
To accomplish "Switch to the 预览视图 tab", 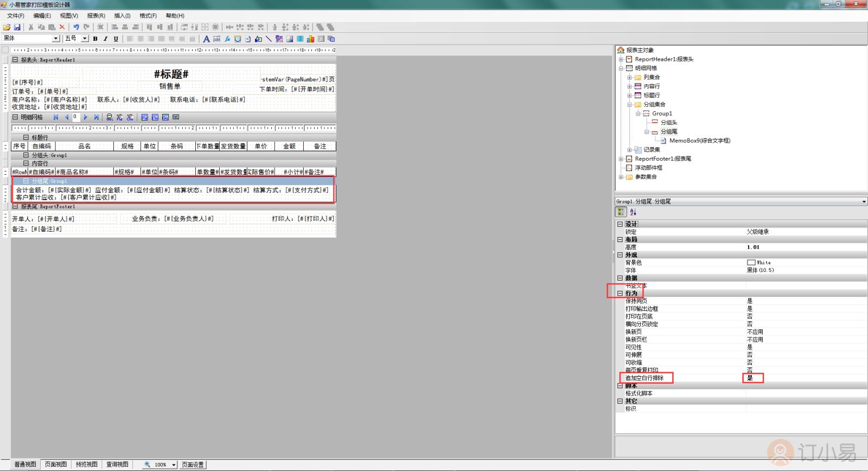I will coord(87,464).
